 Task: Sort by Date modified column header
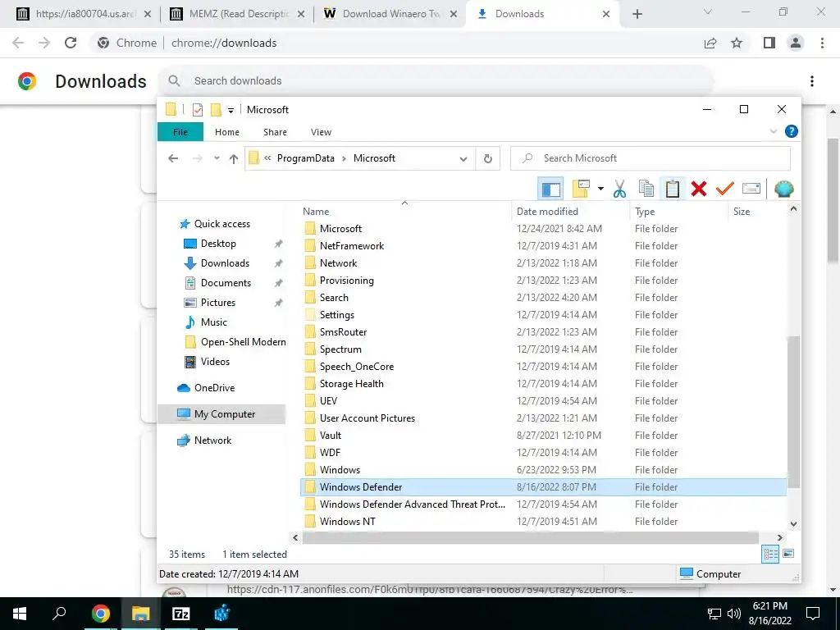tap(547, 212)
